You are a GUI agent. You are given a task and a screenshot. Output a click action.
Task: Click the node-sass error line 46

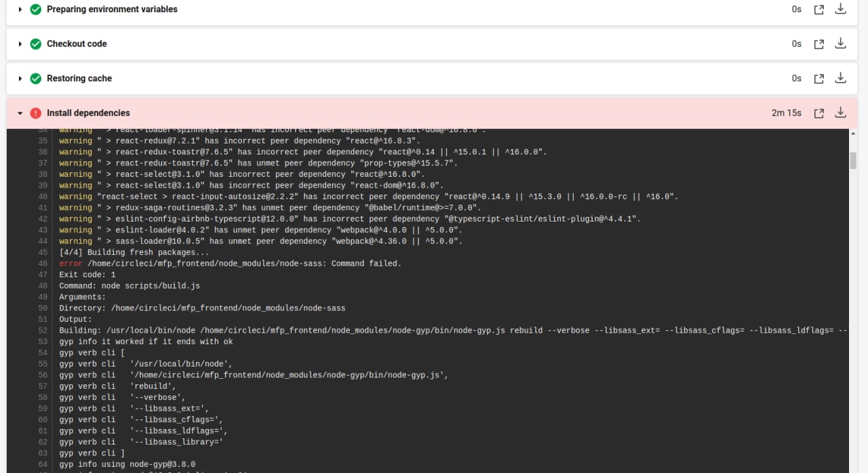231,264
